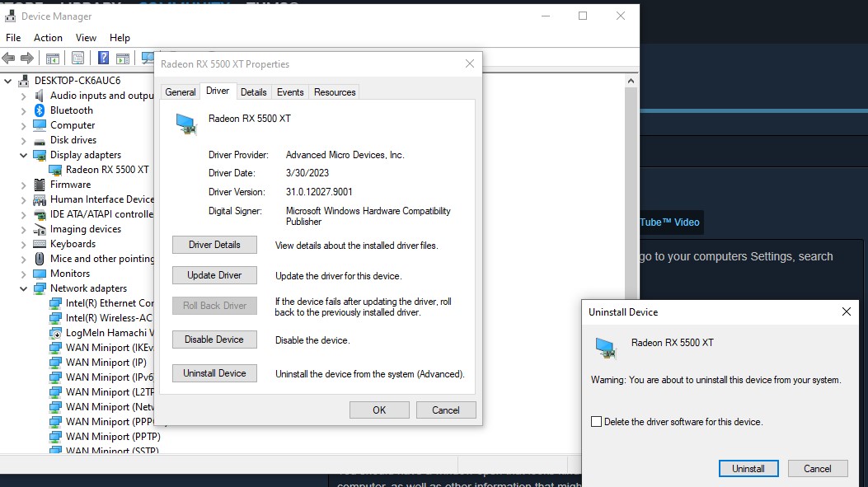Click the LogMeIn Hamachi adapter icon
The width and height of the screenshot is (868, 487).
55,333
